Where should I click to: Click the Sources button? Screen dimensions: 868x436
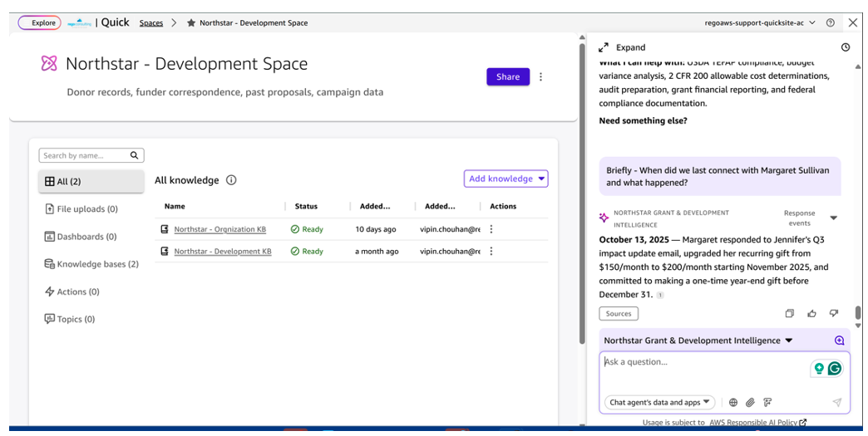(619, 313)
